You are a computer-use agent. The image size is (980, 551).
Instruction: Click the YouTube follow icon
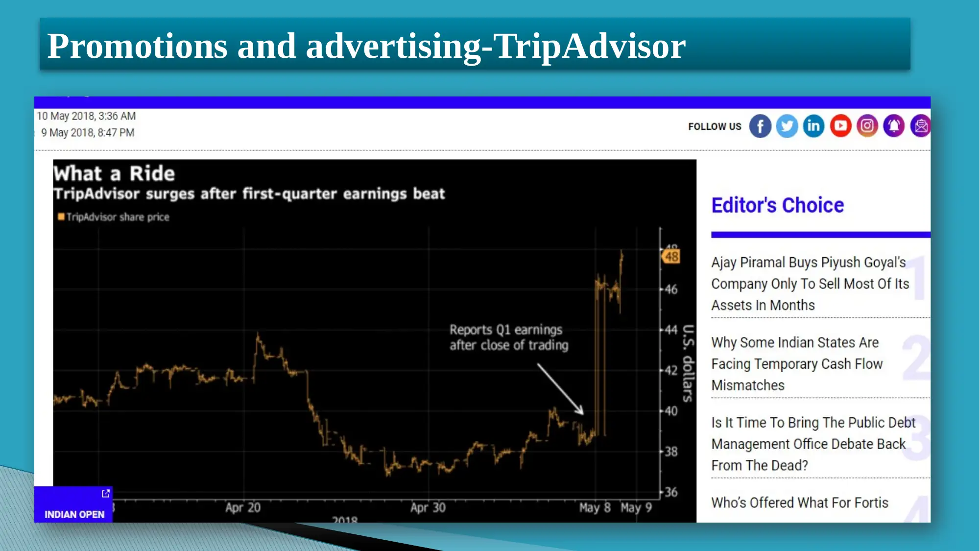tap(840, 126)
